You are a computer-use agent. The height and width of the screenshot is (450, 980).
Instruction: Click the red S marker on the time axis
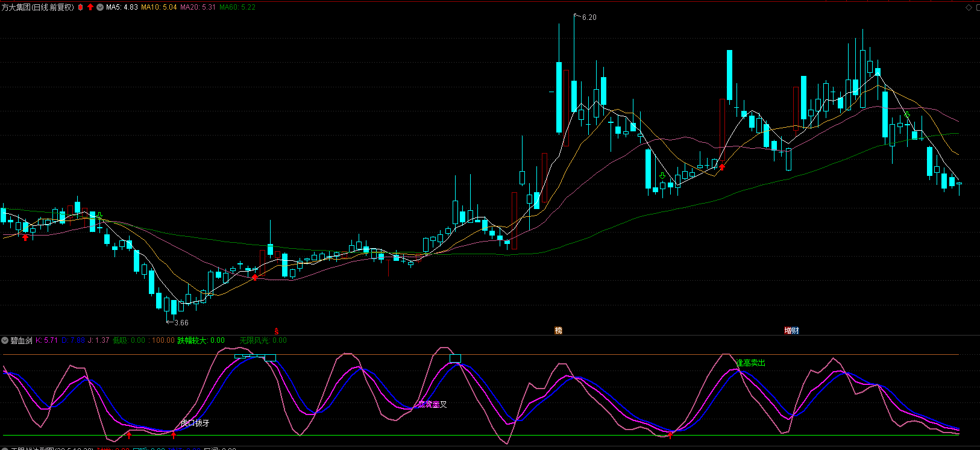(x=277, y=331)
